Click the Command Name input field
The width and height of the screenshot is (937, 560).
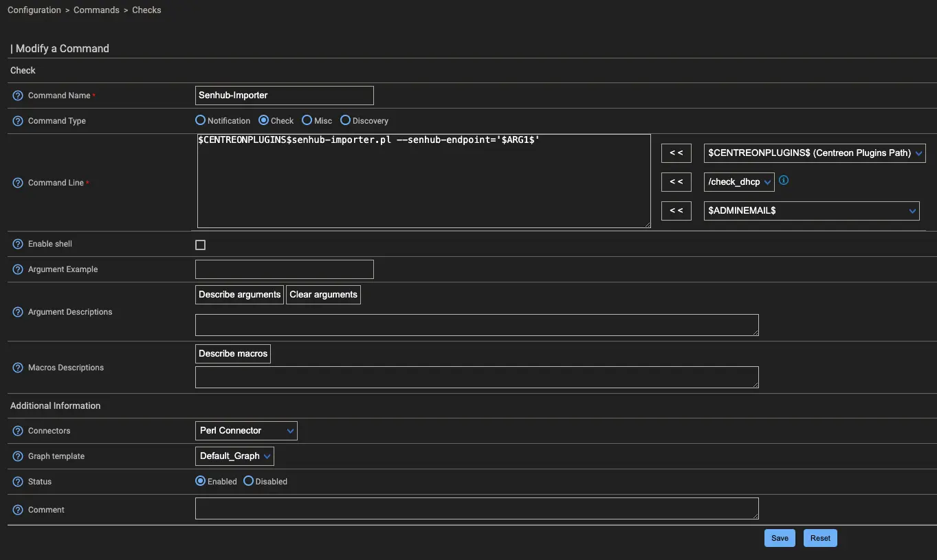(285, 96)
